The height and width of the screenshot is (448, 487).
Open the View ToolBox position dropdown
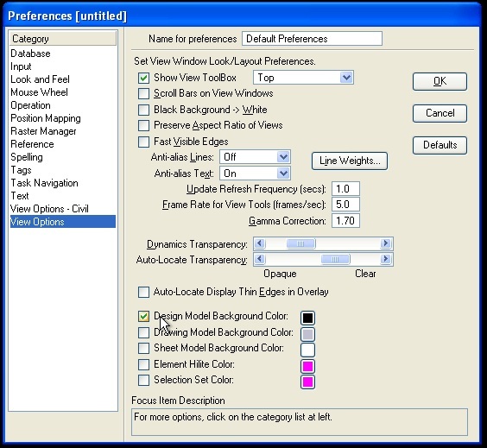click(x=303, y=78)
